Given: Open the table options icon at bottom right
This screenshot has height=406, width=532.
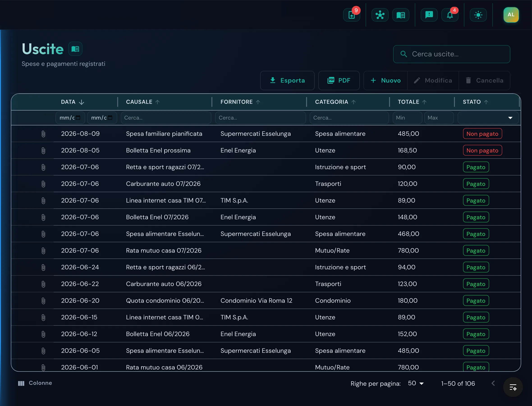Looking at the screenshot, I should point(513,387).
